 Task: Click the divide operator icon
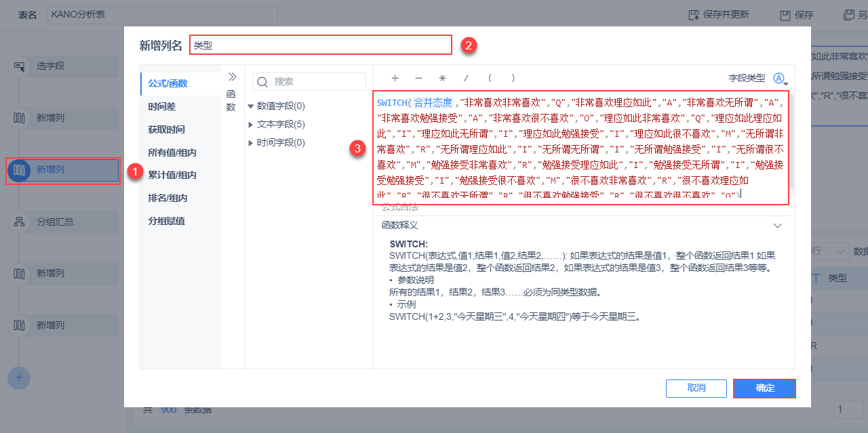pyautogui.click(x=466, y=79)
